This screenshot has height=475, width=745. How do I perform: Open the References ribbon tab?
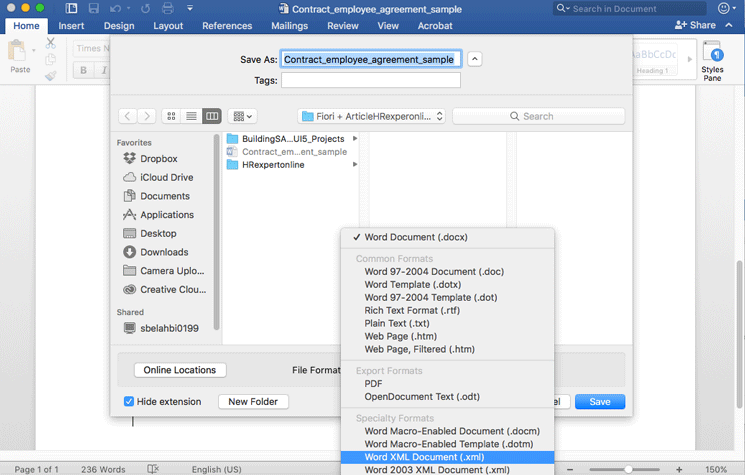click(x=227, y=26)
